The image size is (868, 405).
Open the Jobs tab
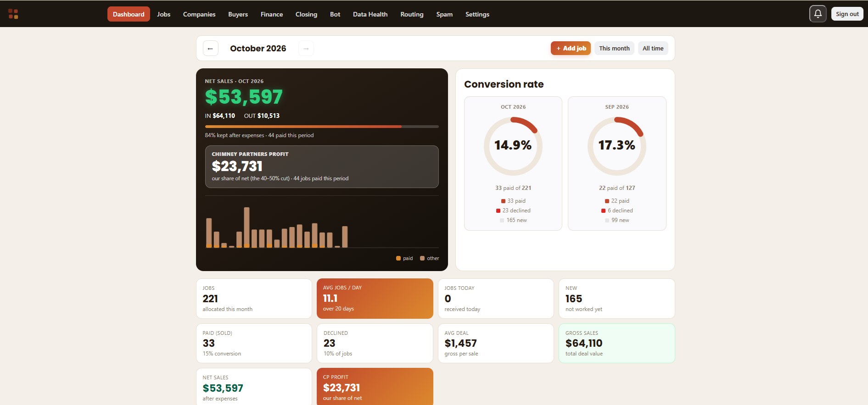click(x=163, y=14)
